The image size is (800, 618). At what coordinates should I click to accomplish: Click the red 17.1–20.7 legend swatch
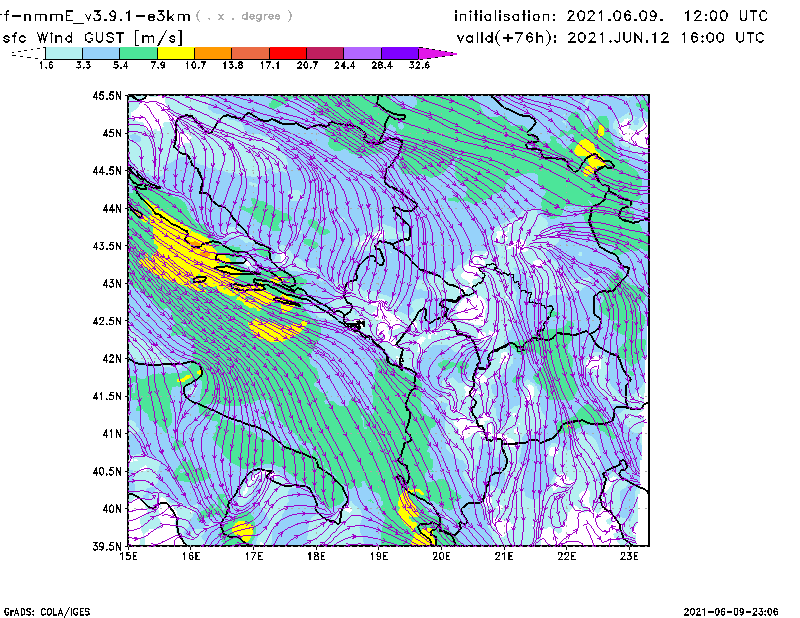(x=288, y=53)
